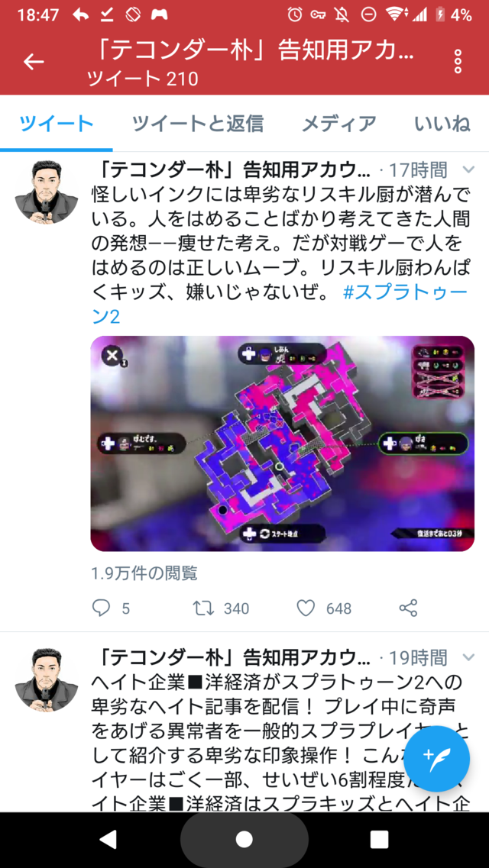Open first tweet's author avatar
This screenshot has height=868, width=489.
[46, 192]
